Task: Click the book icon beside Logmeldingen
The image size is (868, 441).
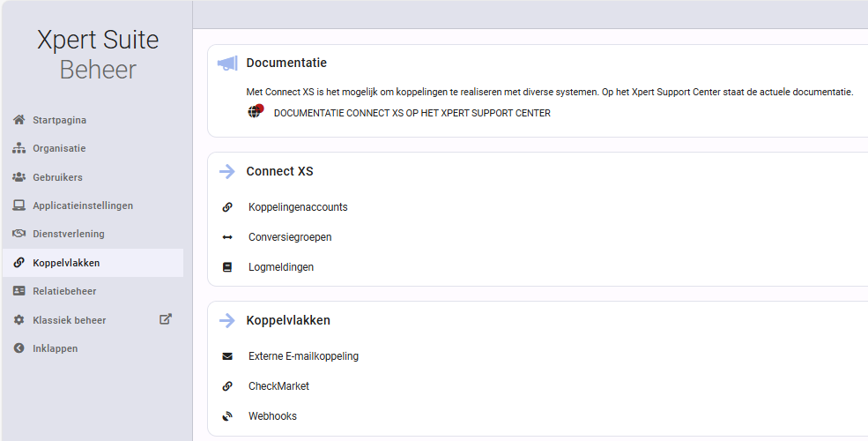Action: coord(227,267)
